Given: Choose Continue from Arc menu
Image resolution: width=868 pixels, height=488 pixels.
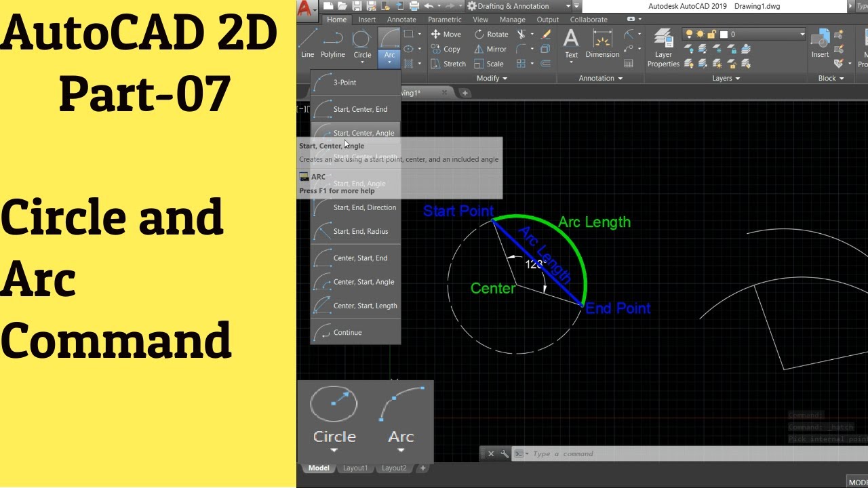Looking at the screenshot, I should point(355,332).
